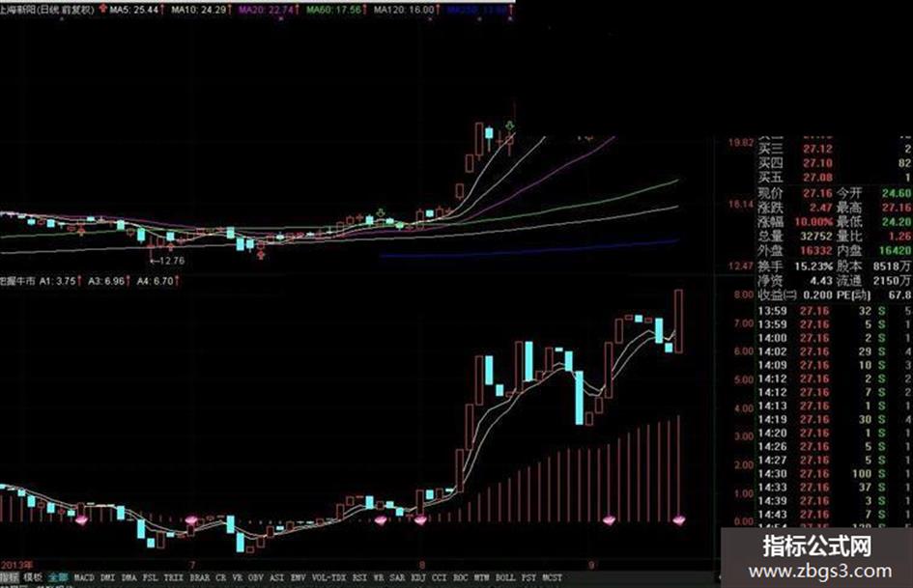Screen dimensions: 913x588
Task: Show the ROC indicator
Action: click(460, 577)
